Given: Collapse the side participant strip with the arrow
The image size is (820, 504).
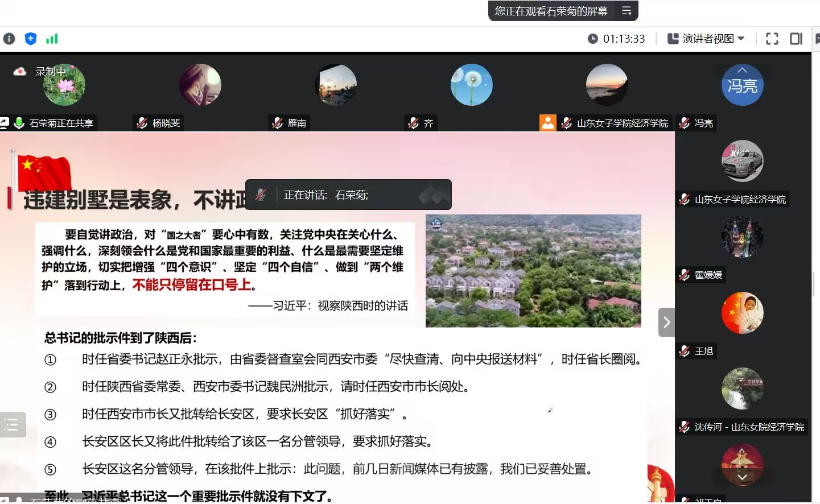Looking at the screenshot, I should [666, 323].
